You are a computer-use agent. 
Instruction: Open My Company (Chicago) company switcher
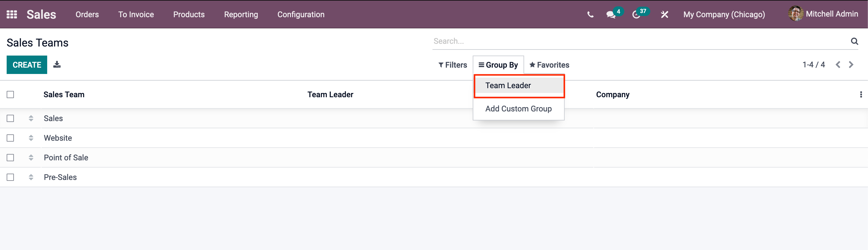[724, 14]
